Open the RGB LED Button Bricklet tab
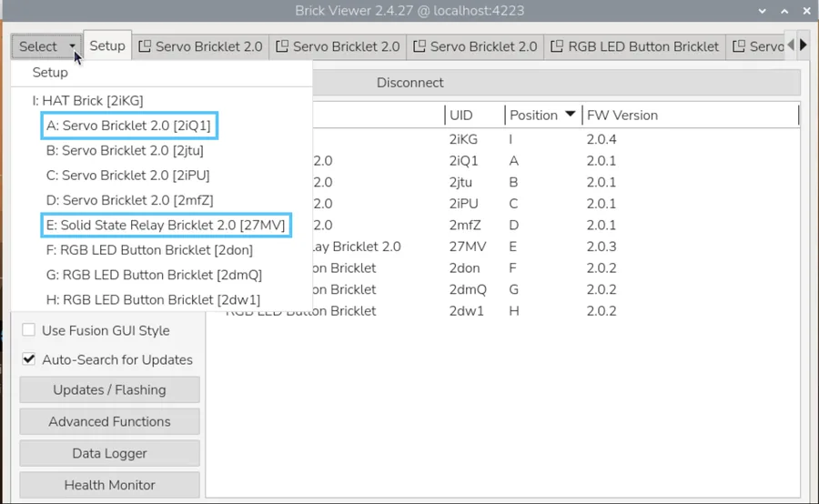Image resolution: width=819 pixels, height=504 pixels. (x=634, y=47)
